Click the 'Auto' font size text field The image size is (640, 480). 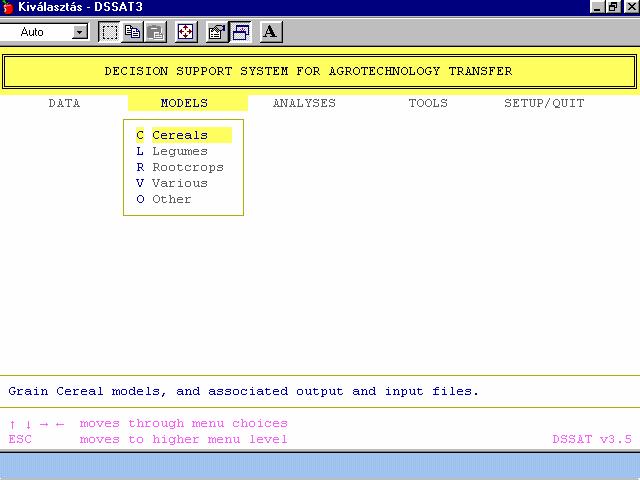(36, 32)
